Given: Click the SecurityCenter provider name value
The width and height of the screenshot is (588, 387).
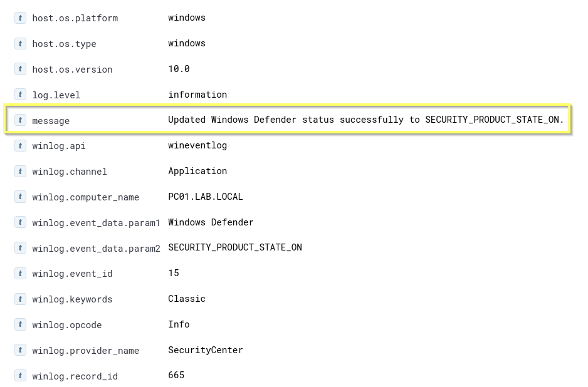Looking at the screenshot, I should coord(205,350).
